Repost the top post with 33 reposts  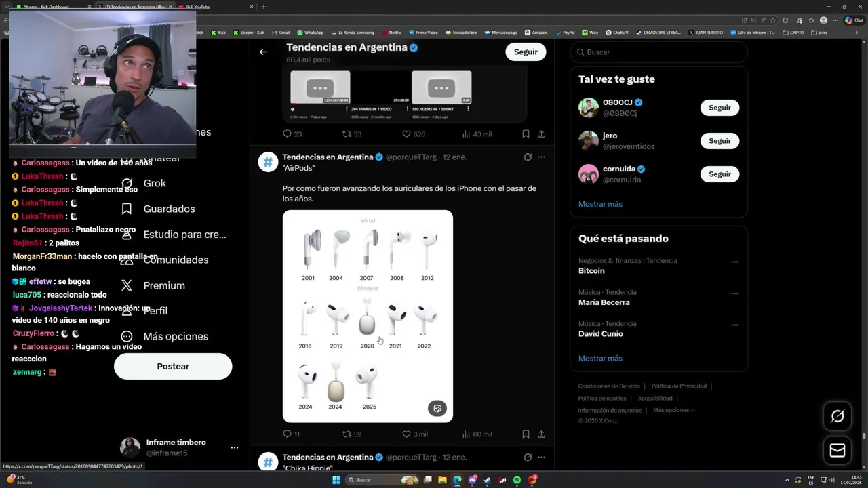(351, 134)
